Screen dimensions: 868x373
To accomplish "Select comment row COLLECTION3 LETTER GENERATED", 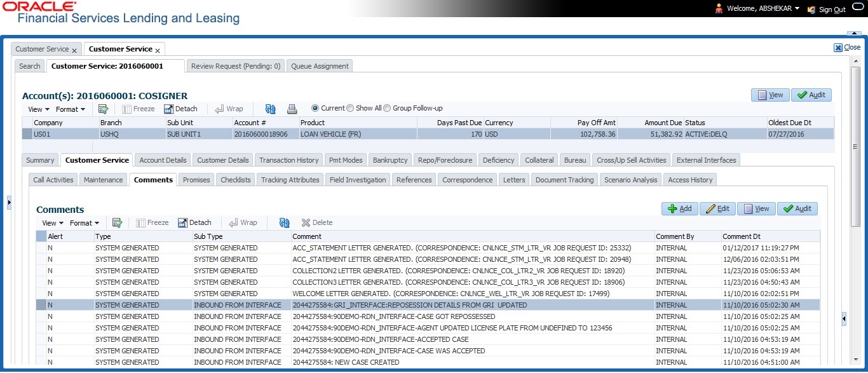I will [x=428, y=282].
